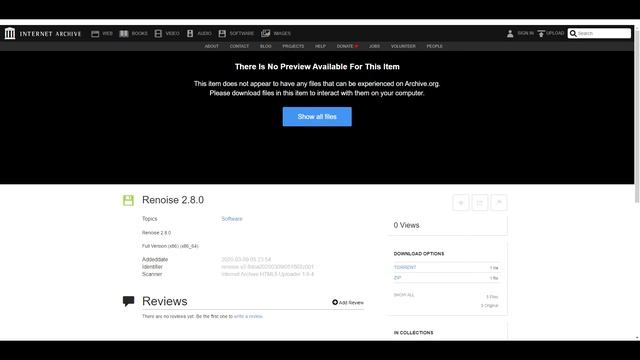
Task: Open the Software floppy disk icon
Action: 222,33
